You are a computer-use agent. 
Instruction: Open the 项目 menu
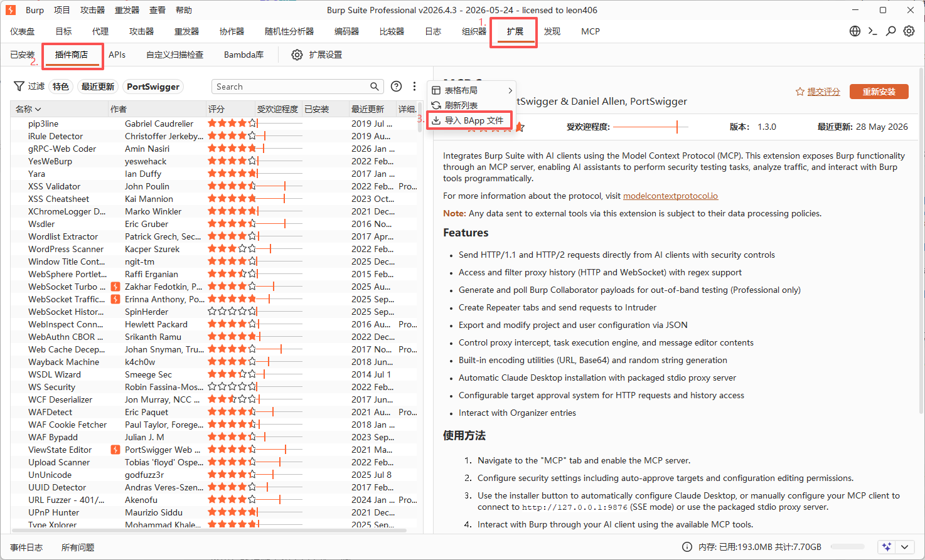(62, 10)
